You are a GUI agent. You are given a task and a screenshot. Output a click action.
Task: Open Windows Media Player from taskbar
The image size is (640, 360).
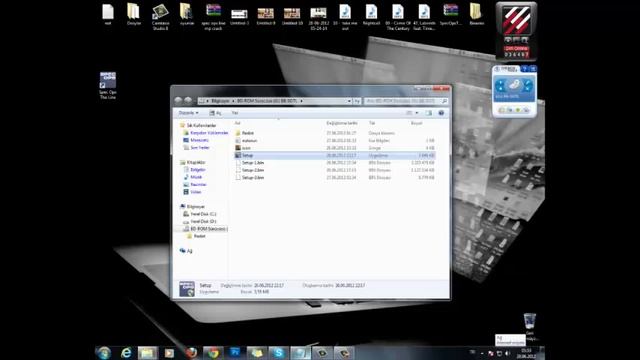[169, 353]
